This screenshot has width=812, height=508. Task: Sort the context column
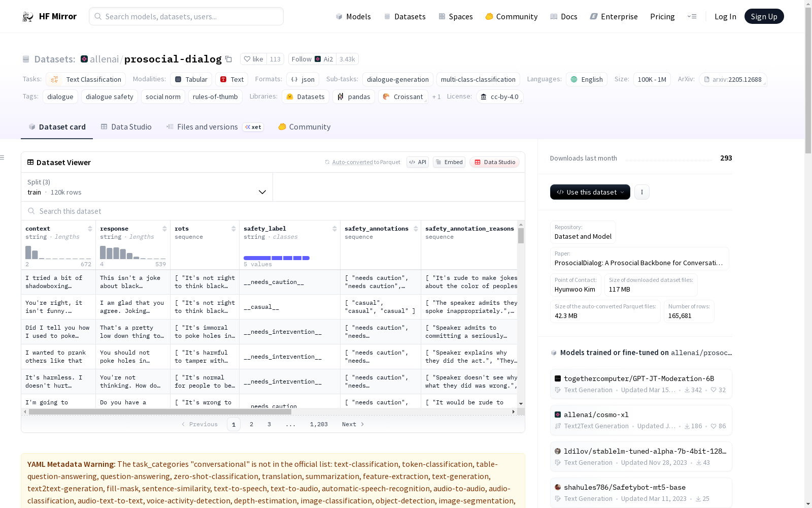click(x=90, y=229)
